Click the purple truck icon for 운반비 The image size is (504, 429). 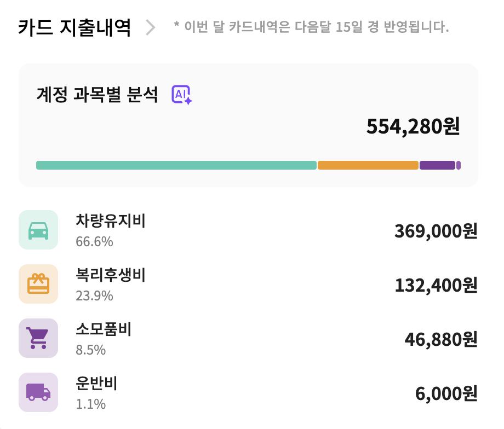(38, 392)
